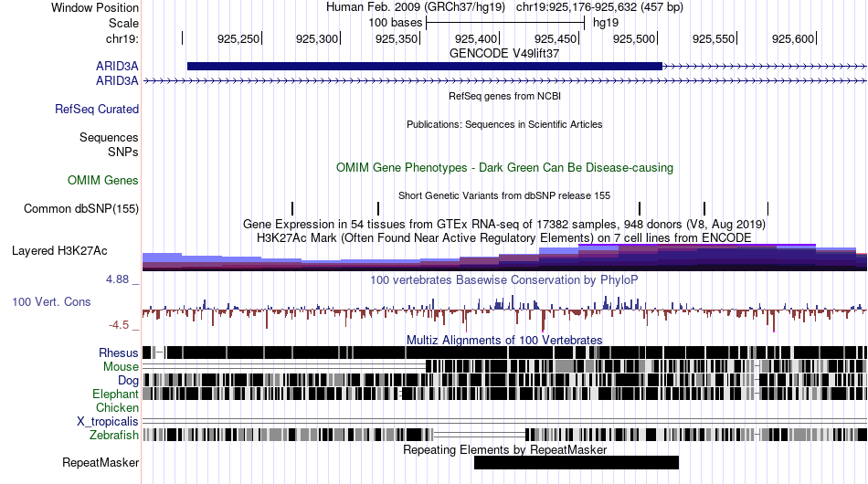Screen dimensions: 868x484
Task: Select the Zebrafish alignment label
Action: [x=113, y=436]
